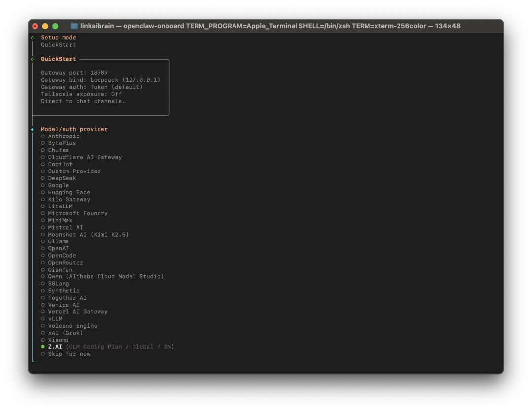Image resolution: width=532 pixels, height=411 pixels.
Task: Select Volcano Engine option
Action: [69, 326]
